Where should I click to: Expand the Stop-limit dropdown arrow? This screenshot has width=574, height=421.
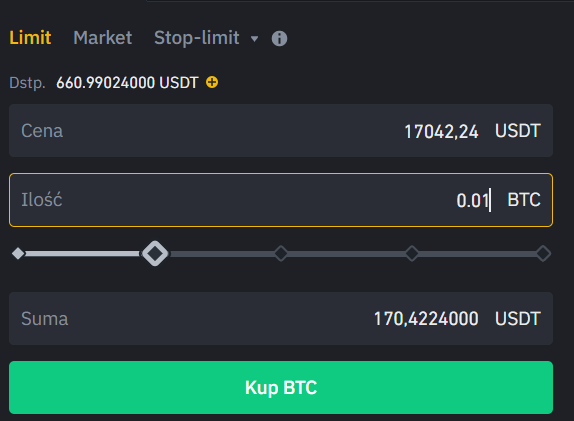pyautogui.click(x=254, y=38)
